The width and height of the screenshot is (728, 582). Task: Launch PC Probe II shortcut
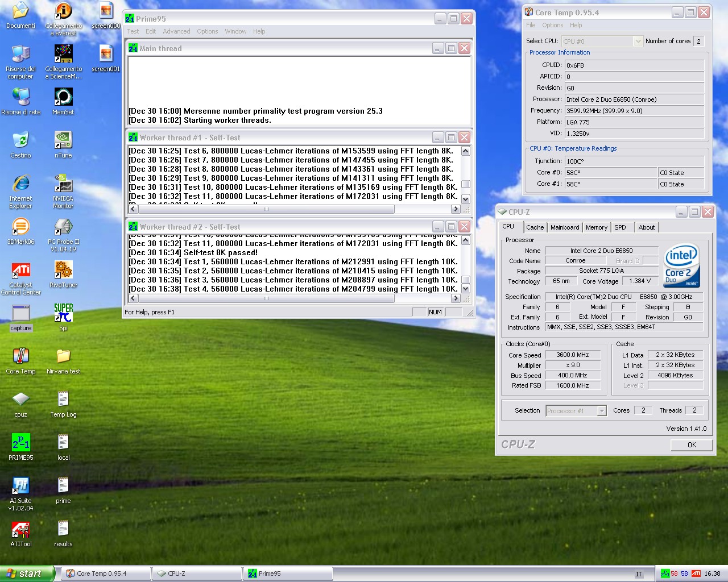(63, 235)
